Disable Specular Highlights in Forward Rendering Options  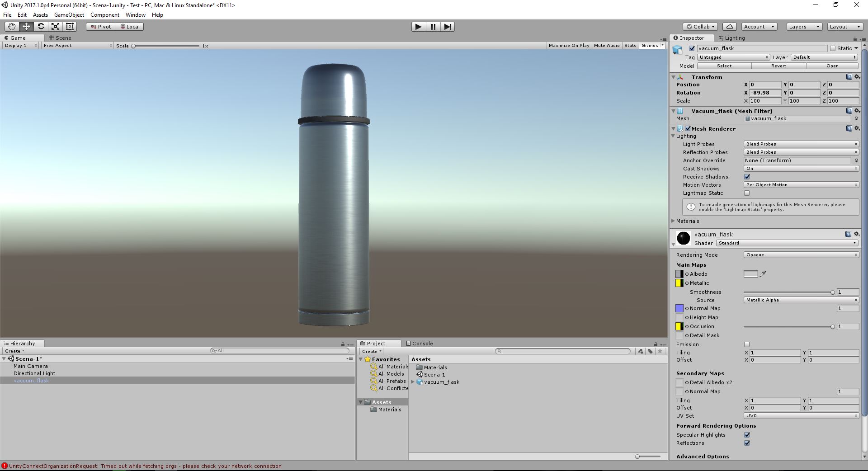click(747, 435)
